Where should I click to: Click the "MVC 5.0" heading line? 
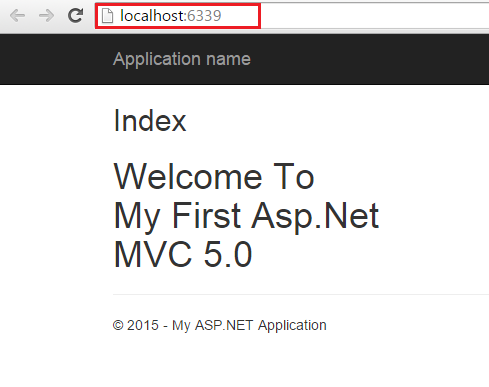point(183,255)
